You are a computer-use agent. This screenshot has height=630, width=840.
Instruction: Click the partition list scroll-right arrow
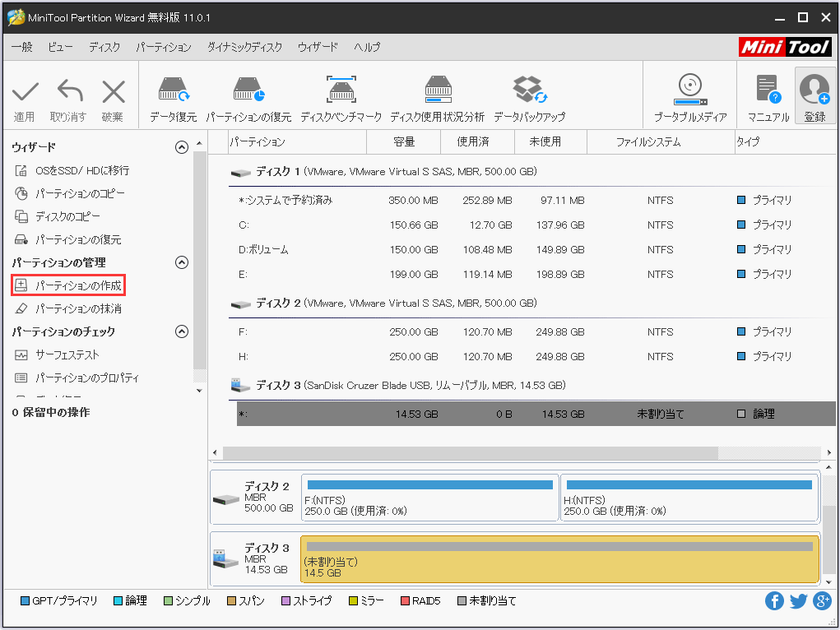click(x=828, y=452)
